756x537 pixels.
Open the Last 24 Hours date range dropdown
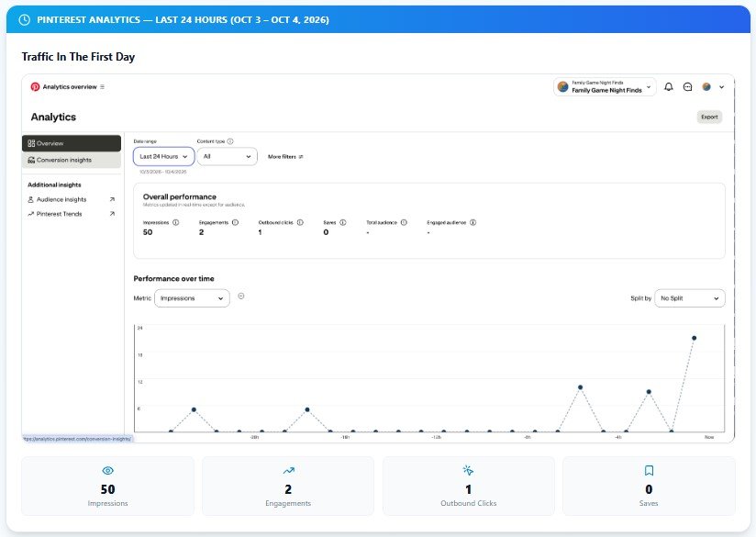(x=164, y=157)
